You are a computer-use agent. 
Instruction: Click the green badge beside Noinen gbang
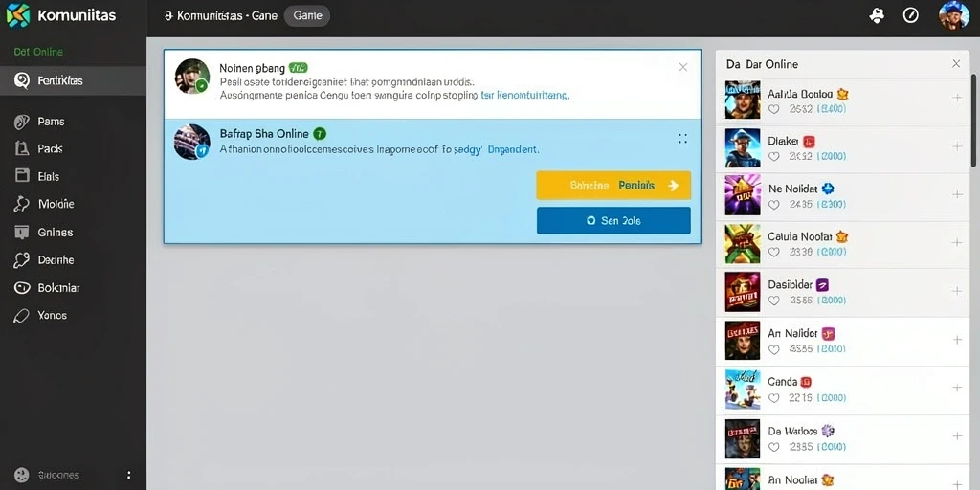(299, 68)
